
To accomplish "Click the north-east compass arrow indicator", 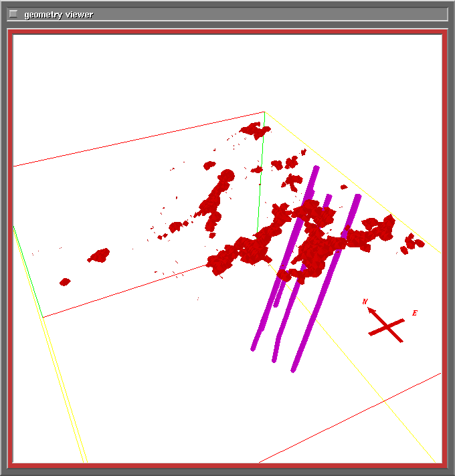I will pos(386,325).
